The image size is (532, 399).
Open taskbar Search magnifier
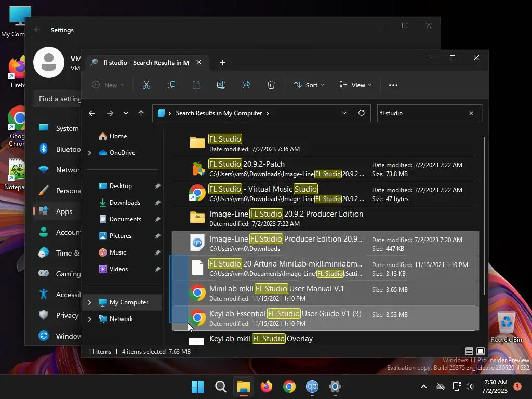click(x=220, y=387)
